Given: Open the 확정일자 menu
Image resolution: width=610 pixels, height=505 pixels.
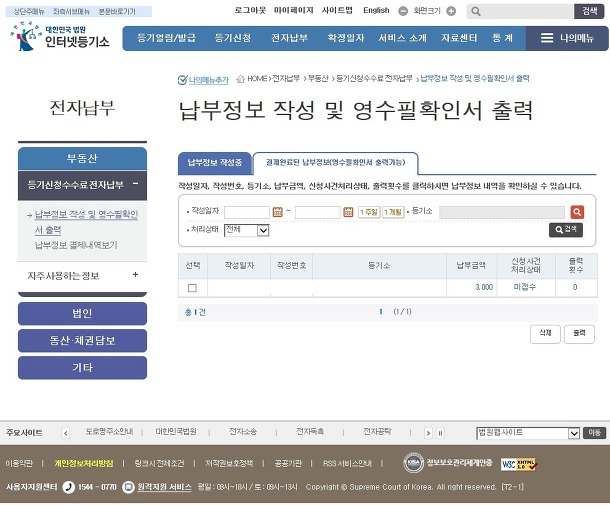Looking at the screenshot, I should (x=345, y=38).
